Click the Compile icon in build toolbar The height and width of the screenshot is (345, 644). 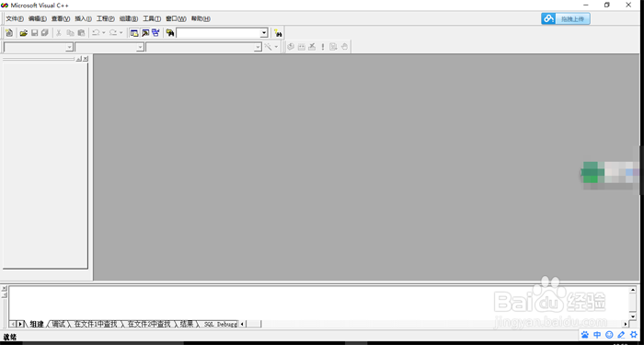coord(291,47)
